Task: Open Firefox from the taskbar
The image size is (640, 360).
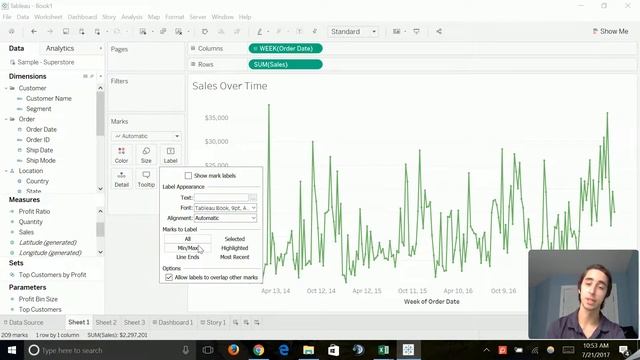Action: click(233, 350)
